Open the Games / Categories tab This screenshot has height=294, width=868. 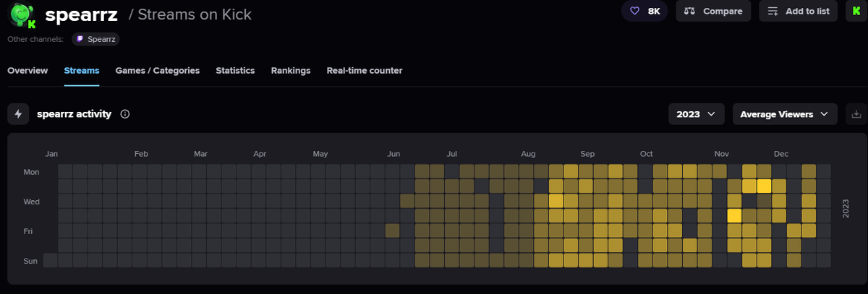tap(158, 71)
